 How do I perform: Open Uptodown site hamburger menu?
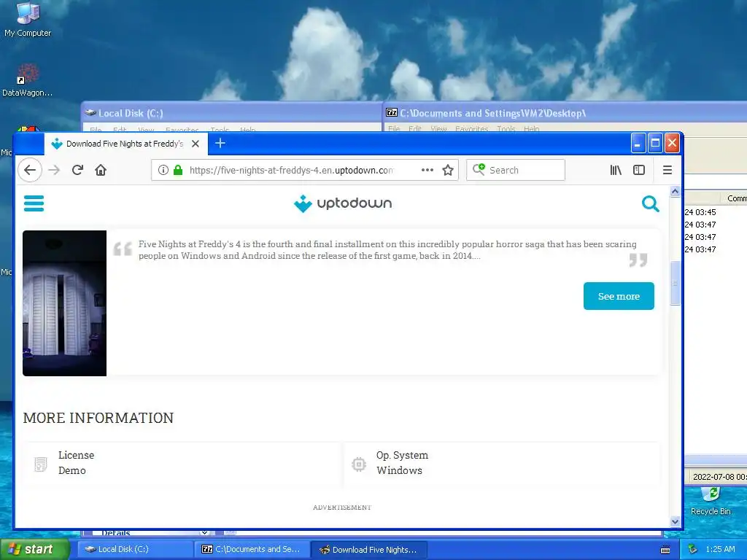click(x=34, y=203)
